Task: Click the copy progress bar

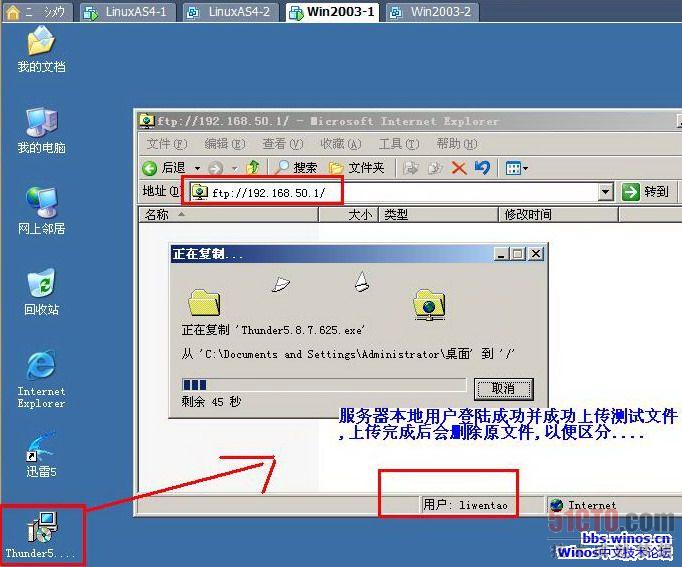Action: tap(324, 385)
